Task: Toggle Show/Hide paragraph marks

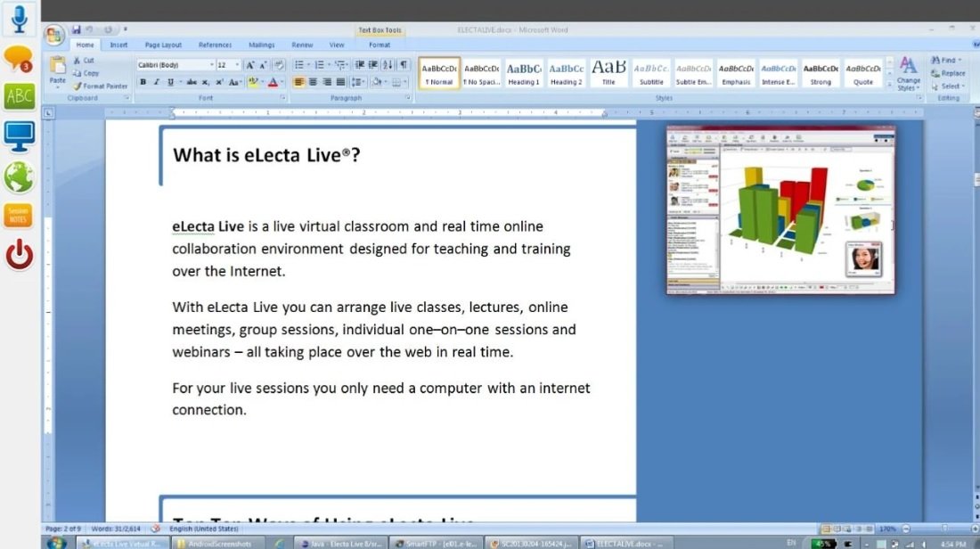Action: [404, 65]
